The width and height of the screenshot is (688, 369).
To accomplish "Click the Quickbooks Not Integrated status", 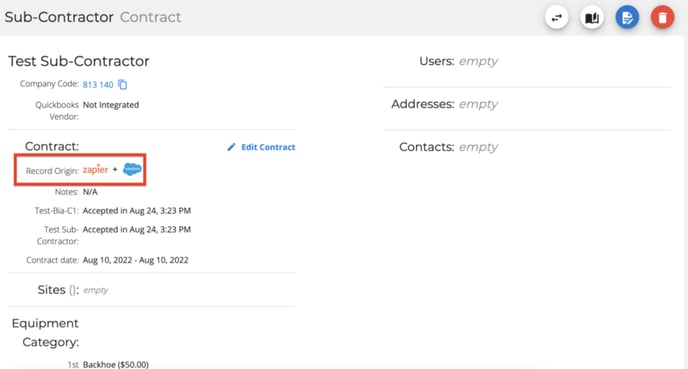I will point(111,105).
